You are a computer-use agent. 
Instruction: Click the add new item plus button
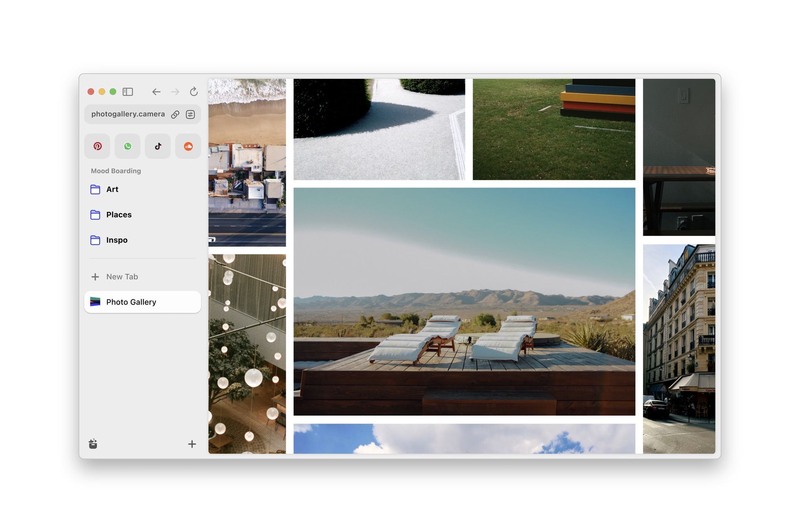[192, 443]
